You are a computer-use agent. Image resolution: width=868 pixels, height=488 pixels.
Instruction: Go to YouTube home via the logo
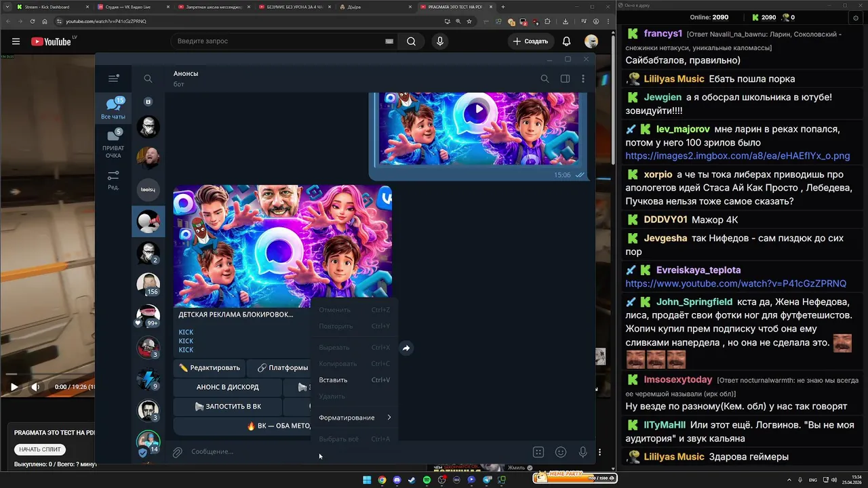point(51,41)
